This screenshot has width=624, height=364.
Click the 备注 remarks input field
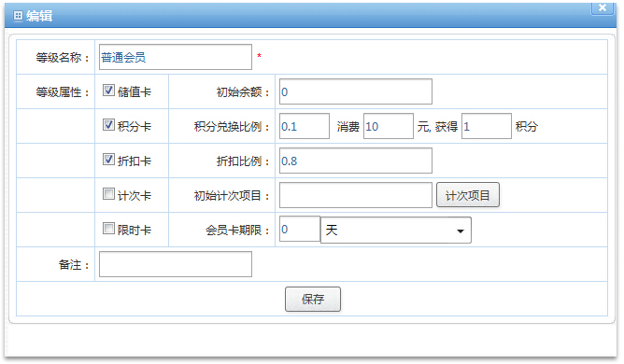click(176, 264)
